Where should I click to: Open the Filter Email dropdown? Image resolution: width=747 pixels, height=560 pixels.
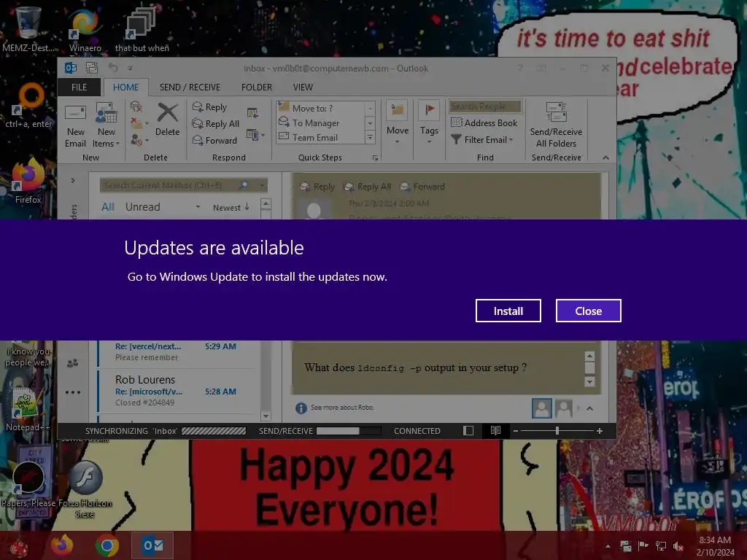click(x=482, y=139)
